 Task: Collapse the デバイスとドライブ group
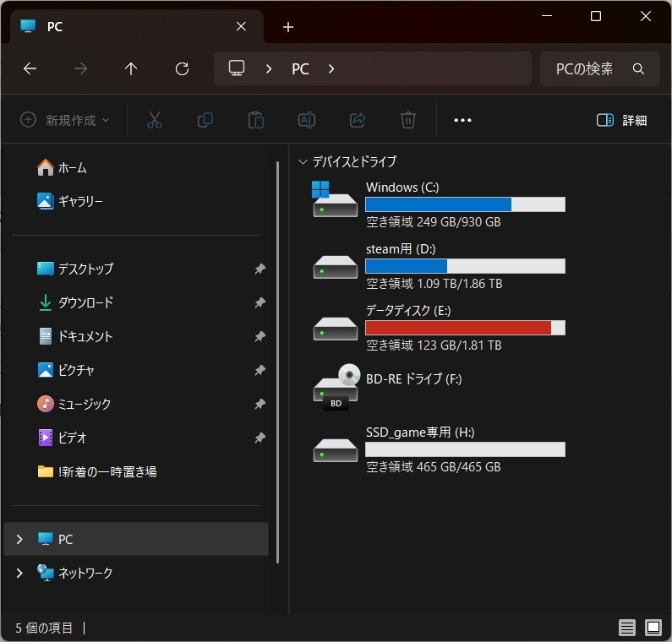coord(303,161)
